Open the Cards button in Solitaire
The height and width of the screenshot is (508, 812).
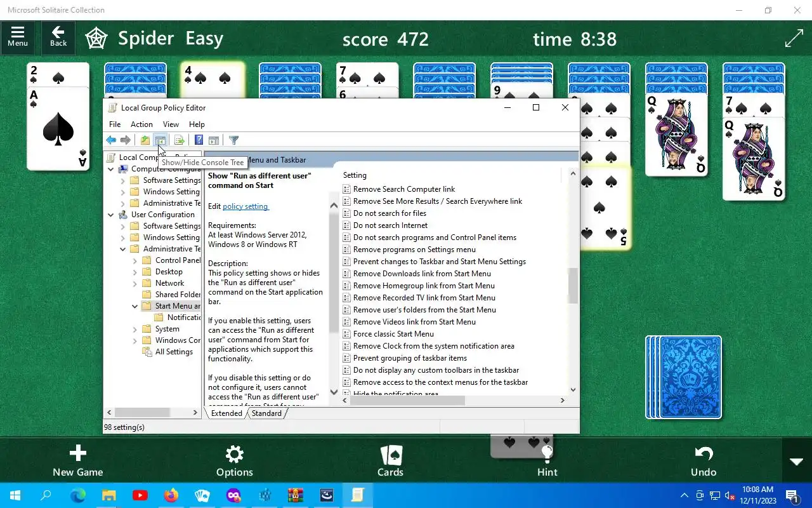pos(391,461)
